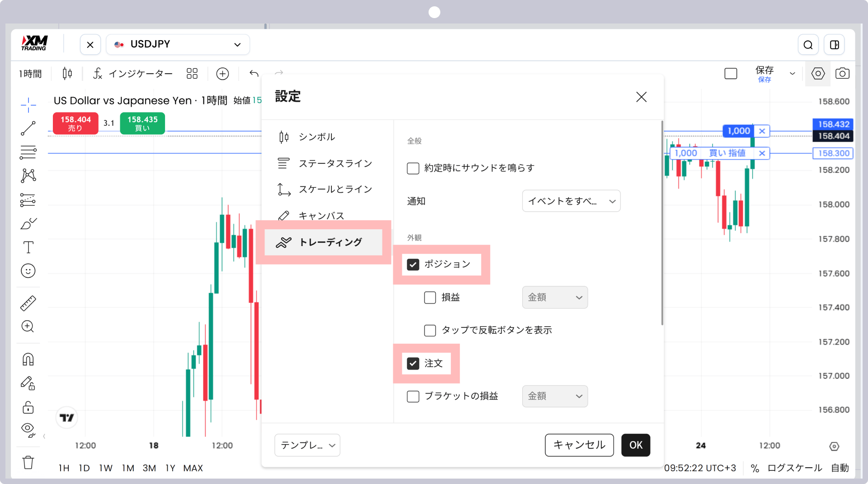This screenshot has width=868, height=484.
Task: Activate the zoom in tool
Action: pos(28,327)
